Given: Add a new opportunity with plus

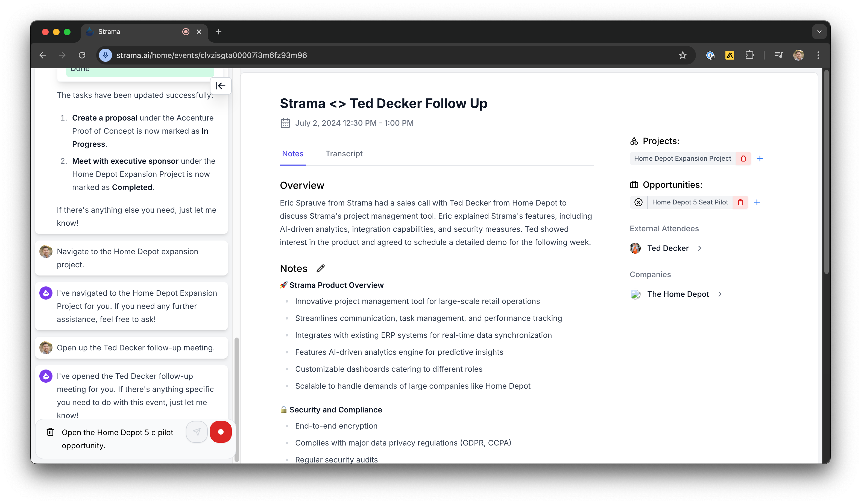Looking at the screenshot, I should click(x=757, y=202).
